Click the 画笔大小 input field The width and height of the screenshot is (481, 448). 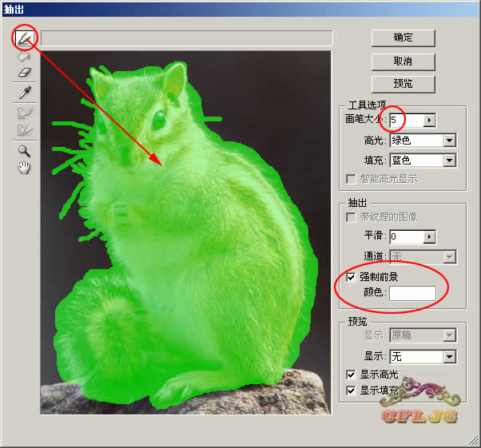coord(405,120)
